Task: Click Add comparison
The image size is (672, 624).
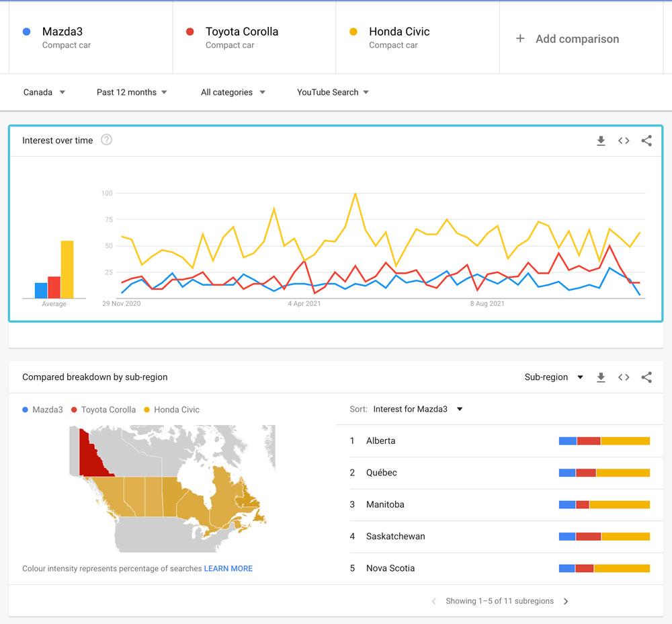Action: pyautogui.click(x=568, y=39)
